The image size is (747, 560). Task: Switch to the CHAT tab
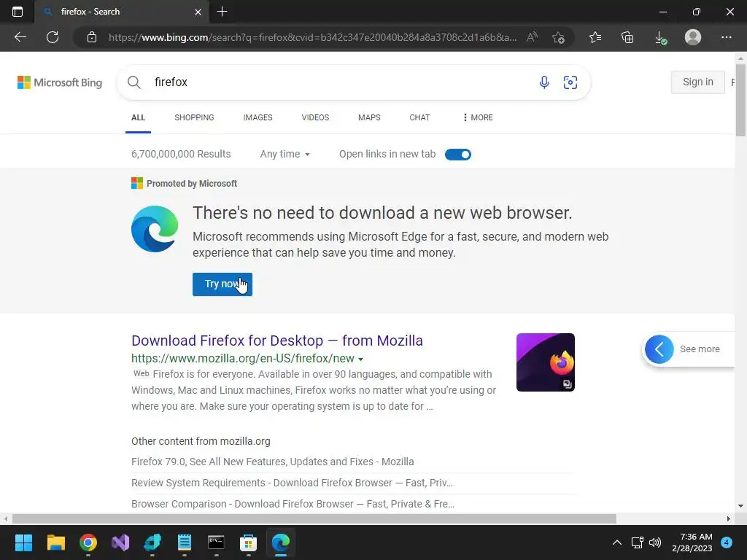coord(419,117)
